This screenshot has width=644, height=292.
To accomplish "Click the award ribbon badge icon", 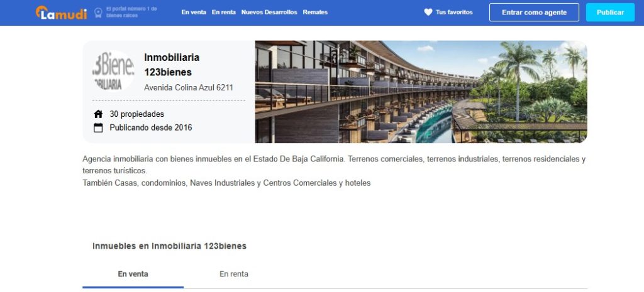I will pyautogui.click(x=98, y=13).
